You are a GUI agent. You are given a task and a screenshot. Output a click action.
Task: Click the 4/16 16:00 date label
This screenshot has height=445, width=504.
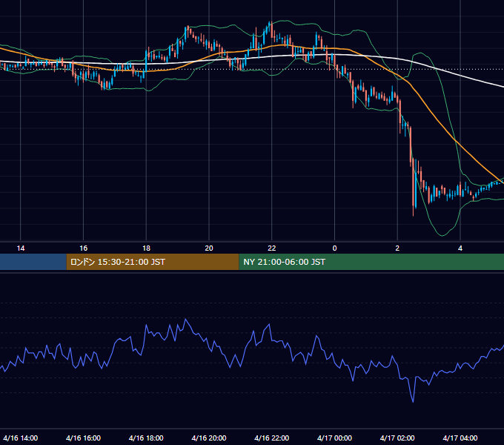click(x=83, y=438)
